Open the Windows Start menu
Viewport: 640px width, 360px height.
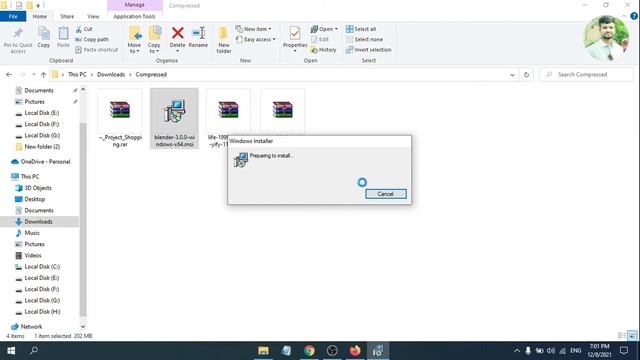[x=11, y=351]
